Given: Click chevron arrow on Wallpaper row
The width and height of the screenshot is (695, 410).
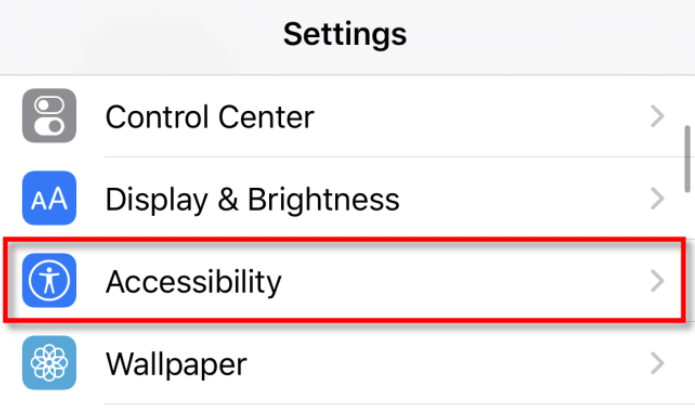Looking at the screenshot, I should [657, 363].
